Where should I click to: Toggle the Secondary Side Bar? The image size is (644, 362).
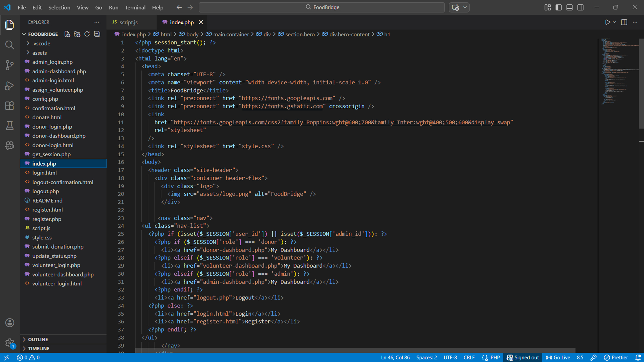(580, 7)
